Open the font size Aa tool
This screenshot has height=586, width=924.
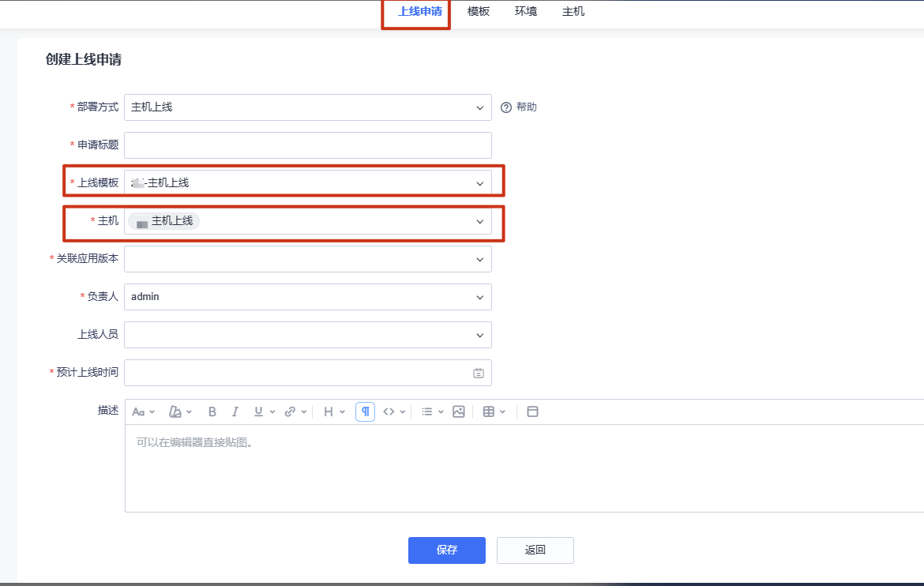click(138, 411)
